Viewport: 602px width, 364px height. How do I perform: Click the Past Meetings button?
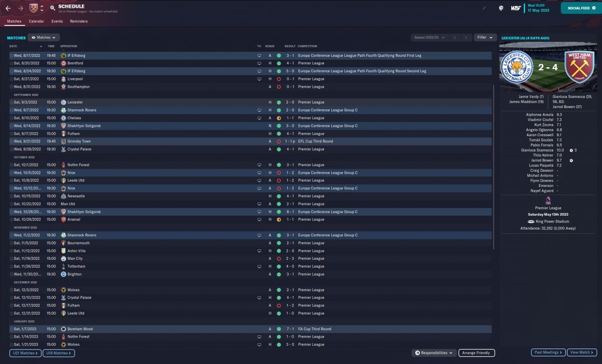pos(548,352)
